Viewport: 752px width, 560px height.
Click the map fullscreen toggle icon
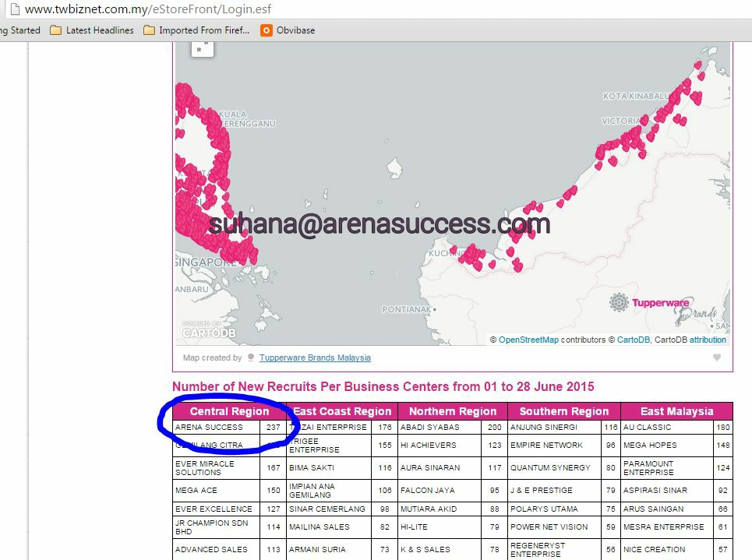pos(202,48)
